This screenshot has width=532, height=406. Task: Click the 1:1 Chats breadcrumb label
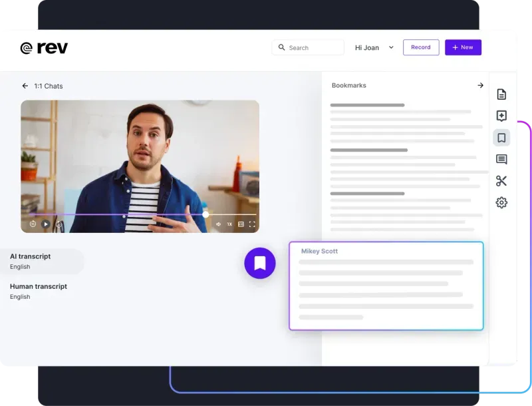(x=49, y=87)
